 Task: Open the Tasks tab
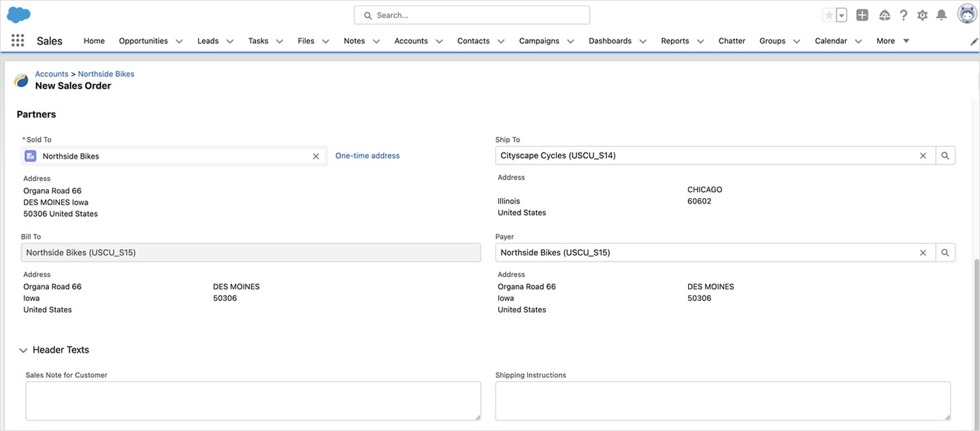coord(258,41)
